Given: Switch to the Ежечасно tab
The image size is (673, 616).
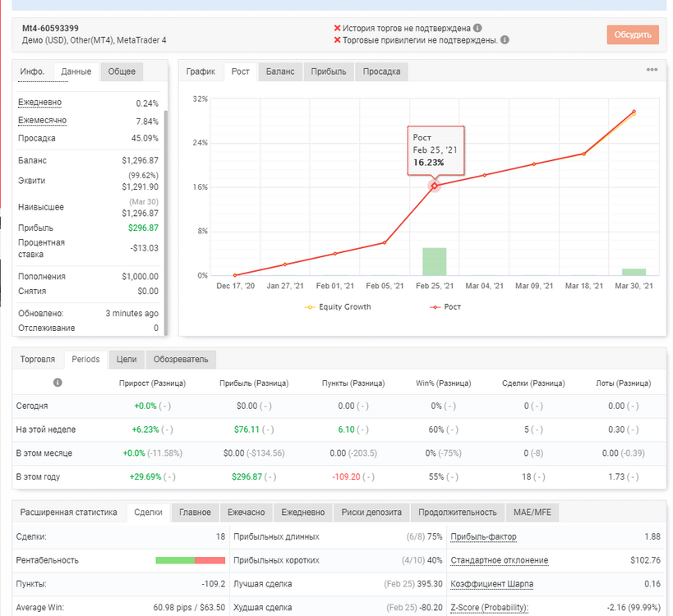Looking at the screenshot, I should click(246, 513).
